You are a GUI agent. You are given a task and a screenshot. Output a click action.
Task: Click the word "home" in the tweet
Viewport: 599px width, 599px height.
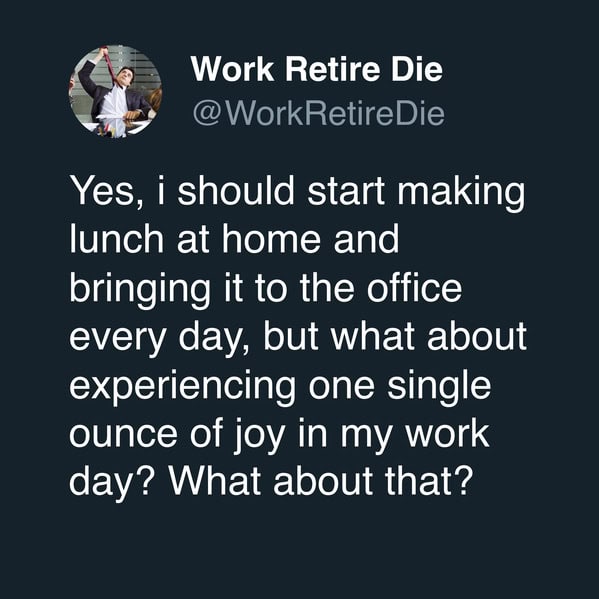pos(272,239)
